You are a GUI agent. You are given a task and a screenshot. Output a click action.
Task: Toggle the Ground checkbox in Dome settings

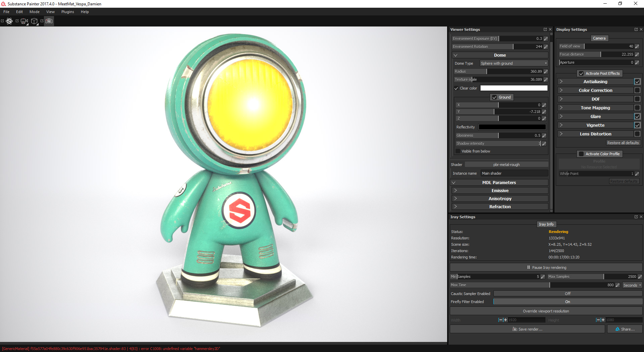pyautogui.click(x=494, y=97)
